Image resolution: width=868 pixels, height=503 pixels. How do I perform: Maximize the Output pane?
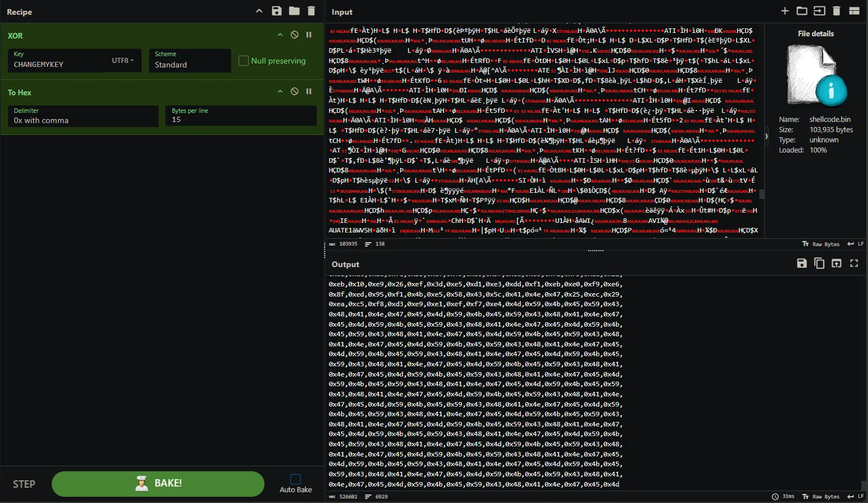click(x=854, y=263)
